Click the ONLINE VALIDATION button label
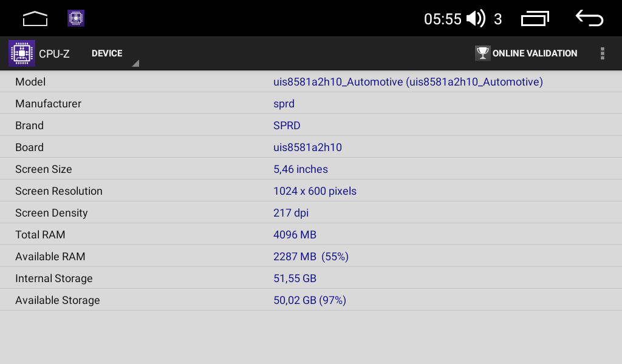 (x=535, y=53)
